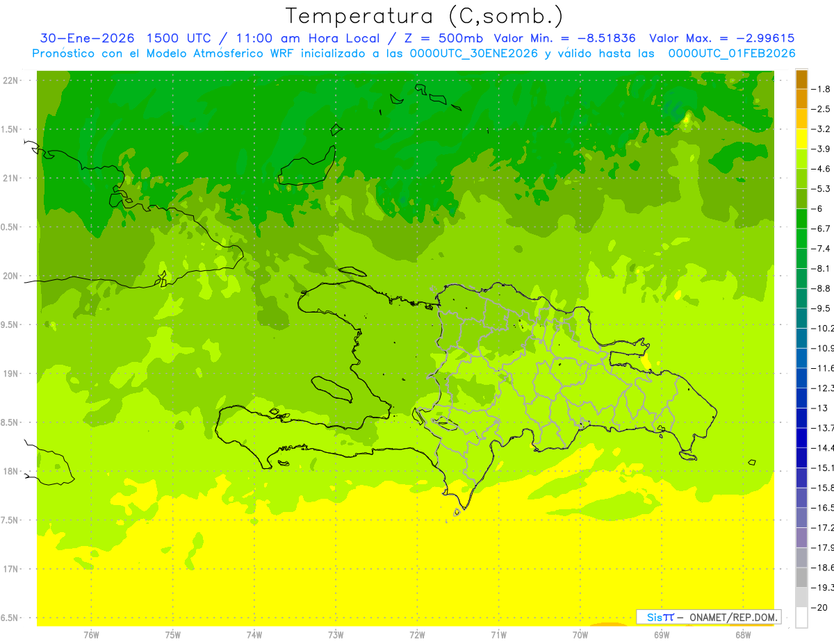Image resolution: width=834 pixels, height=644 pixels.
Task: Click the "21N" latitude axis label
Action: 12,178
